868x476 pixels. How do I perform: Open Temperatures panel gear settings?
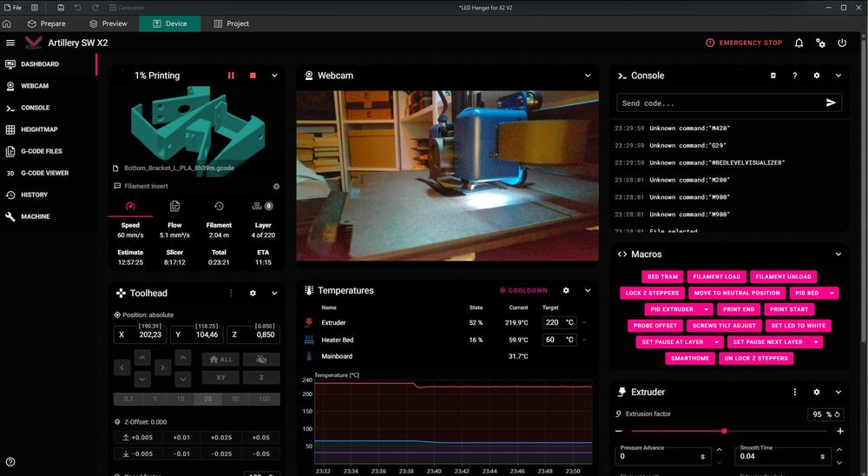pos(566,290)
